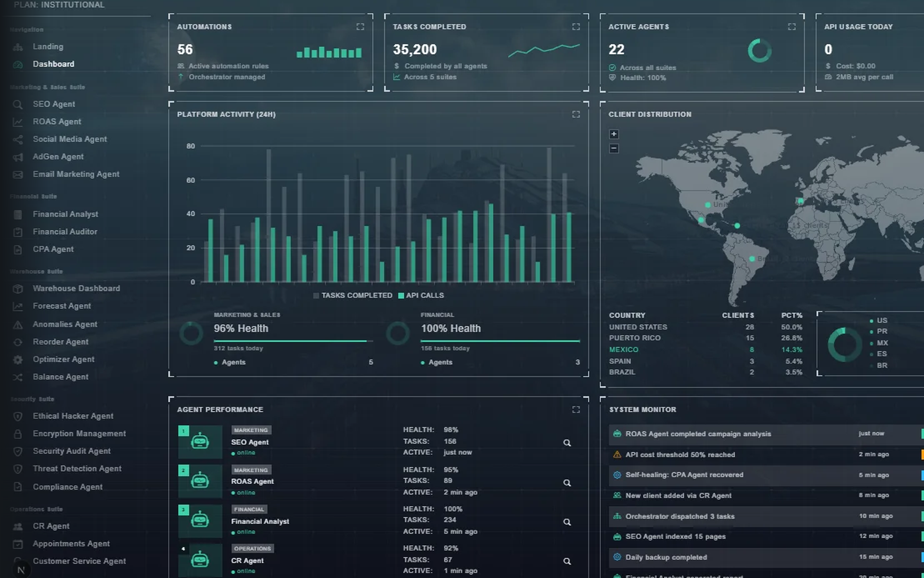Expand the Agent Performance panel to fullscreen

576,409
